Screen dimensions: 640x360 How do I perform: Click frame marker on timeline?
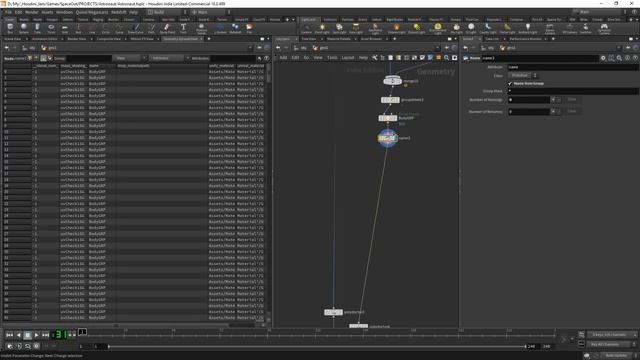point(82,332)
